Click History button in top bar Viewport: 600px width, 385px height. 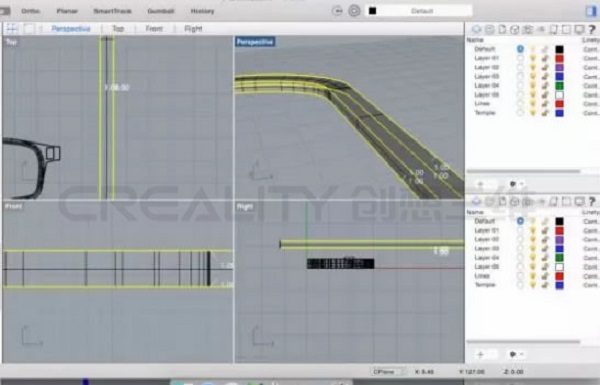[202, 11]
